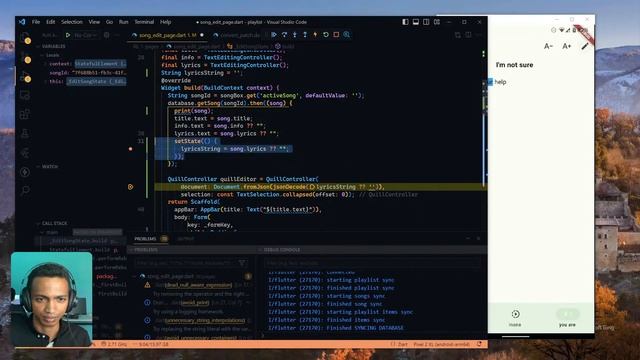
Task: Switch to song_edit_page.dart editor tab
Action: (168, 35)
